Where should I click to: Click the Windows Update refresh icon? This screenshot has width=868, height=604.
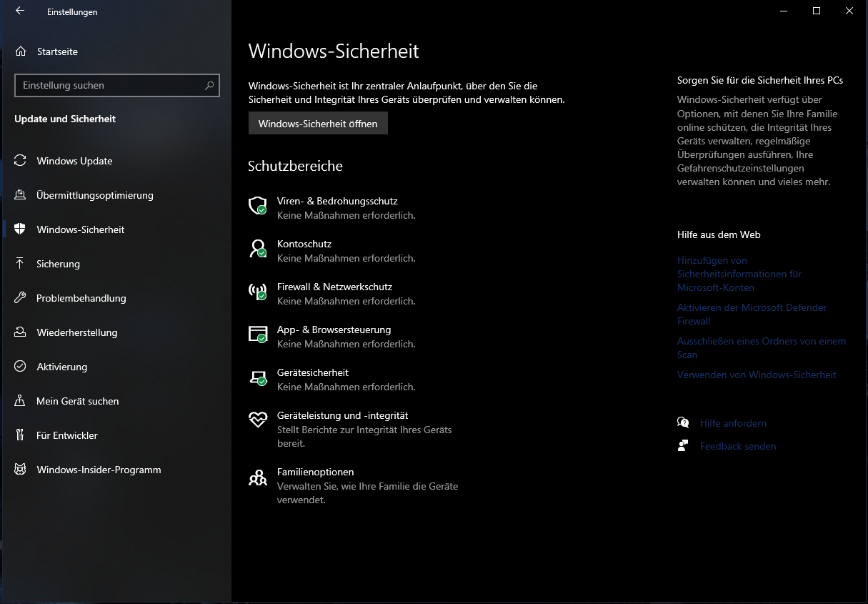pyautogui.click(x=20, y=161)
